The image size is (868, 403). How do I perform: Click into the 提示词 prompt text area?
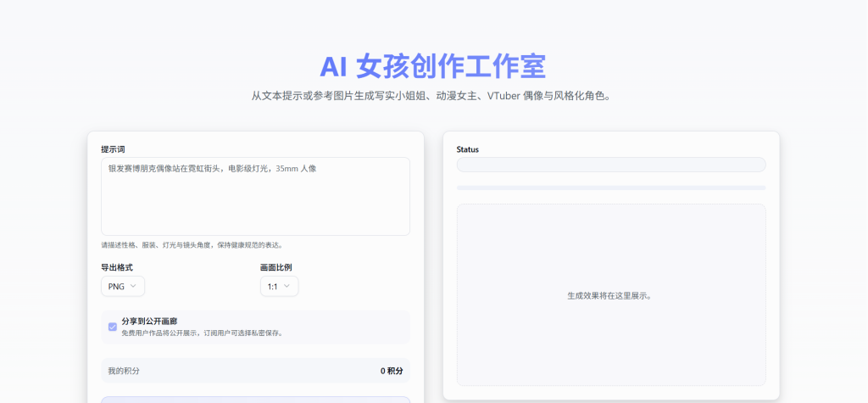click(255, 196)
